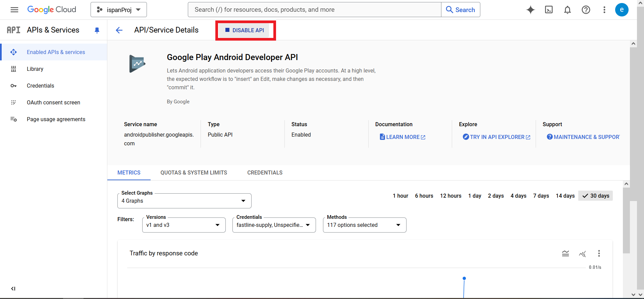644x299 pixels.
Task: Open the main navigation hamburger menu
Action: 14,10
